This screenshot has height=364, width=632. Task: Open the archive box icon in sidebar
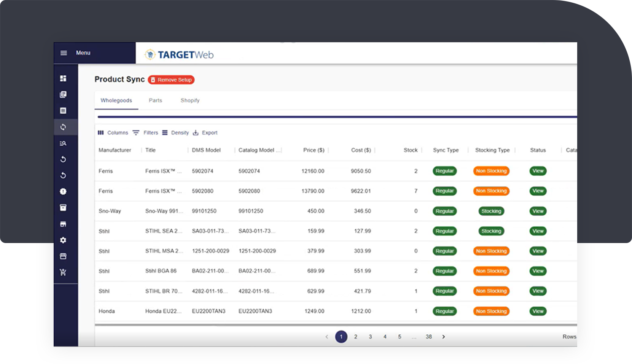coord(63,208)
